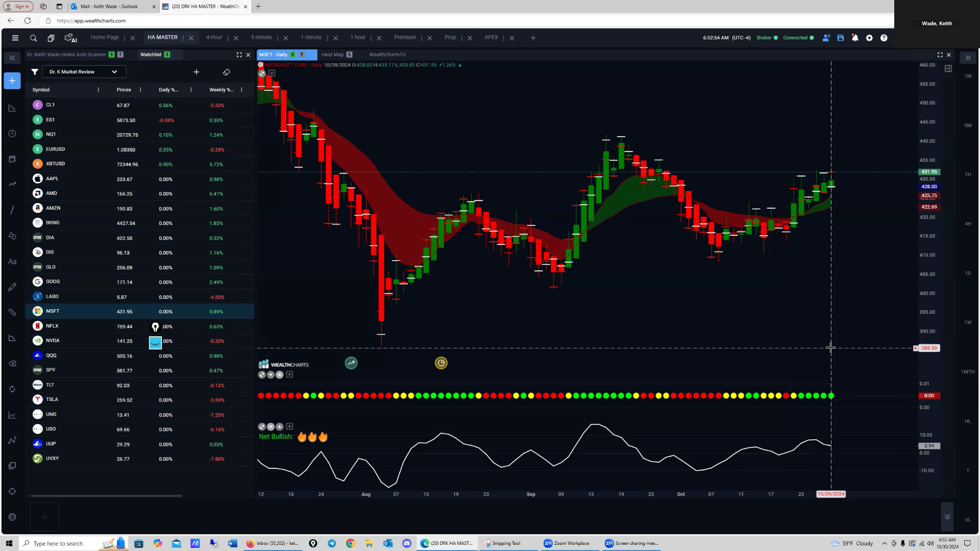The image size is (980, 551).
Task: Switch to the Home Page workspace tab
Action: [105, 37]
